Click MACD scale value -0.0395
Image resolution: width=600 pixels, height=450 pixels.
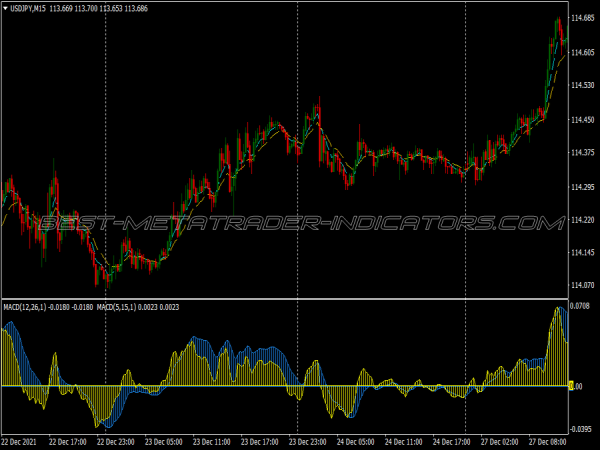tap(581, 429)
